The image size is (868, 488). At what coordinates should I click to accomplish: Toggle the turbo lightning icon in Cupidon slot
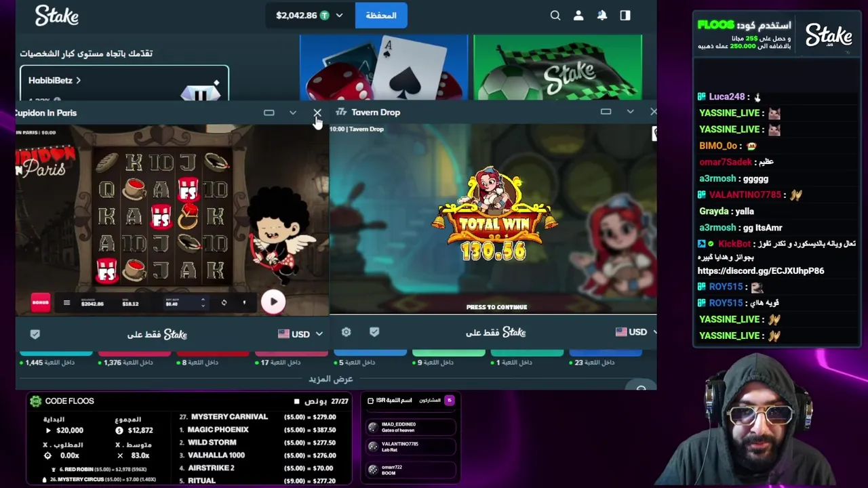[244, 302]
